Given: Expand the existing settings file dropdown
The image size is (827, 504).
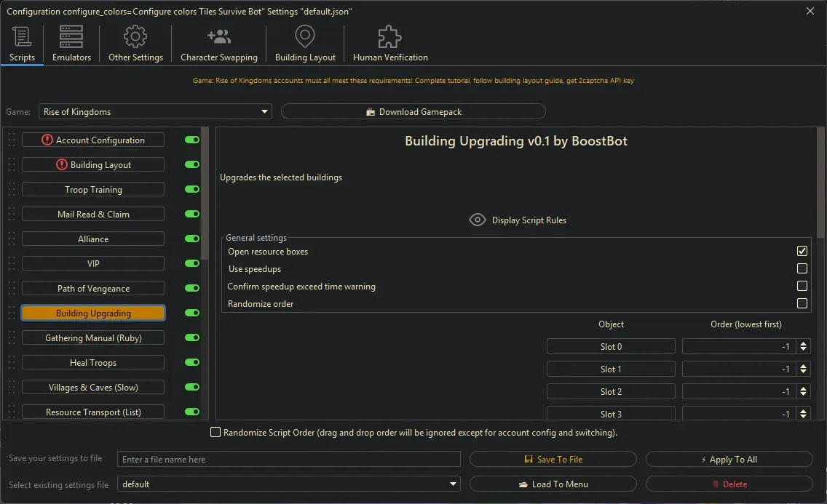Looking at the screenshot, I should 453,484.
